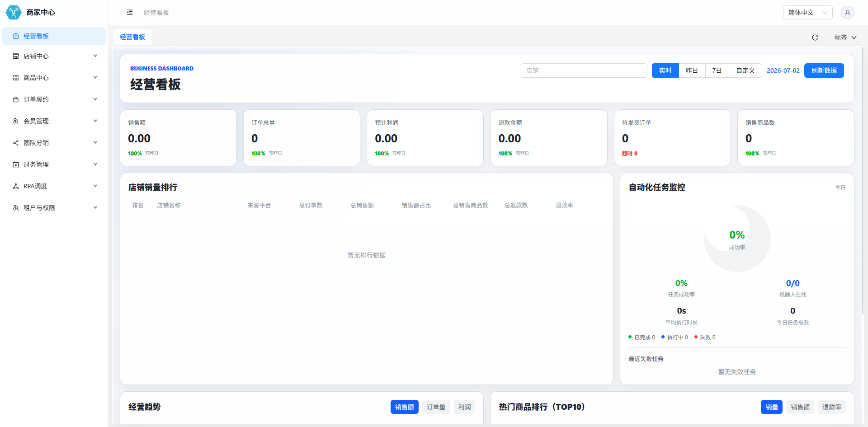The width and height of the screenshot is (868, 427).
Task: Expand the 标签 dropdown menu
Action: tap(845, 38)
